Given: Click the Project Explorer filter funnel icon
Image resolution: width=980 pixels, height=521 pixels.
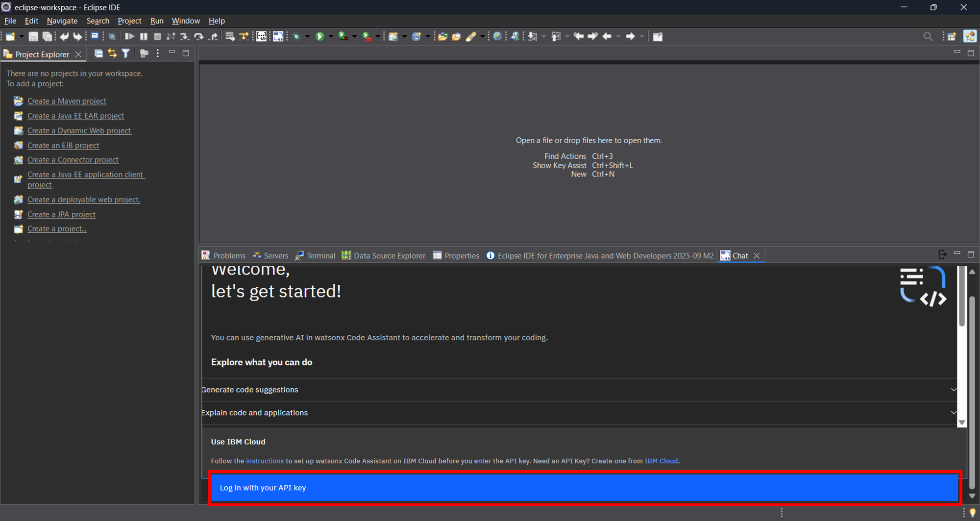Looking at the screenshot, I should tap(126, 53).
